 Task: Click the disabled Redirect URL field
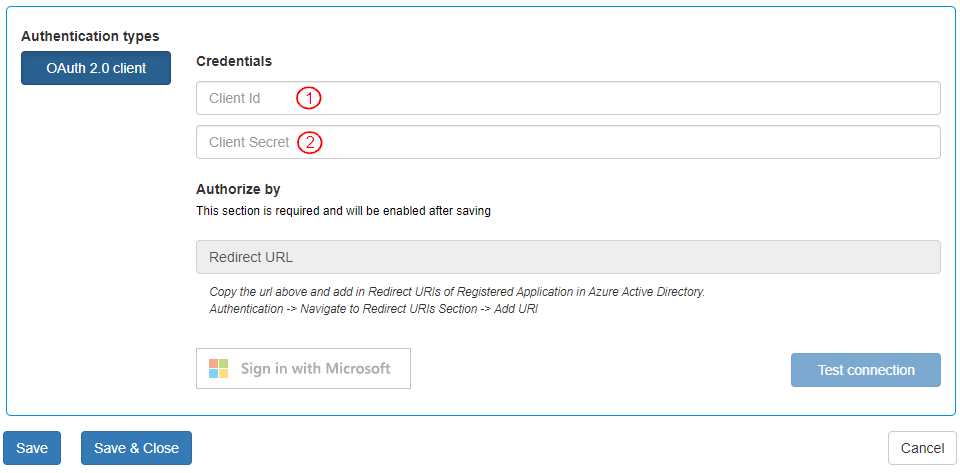tap(568, 257)
